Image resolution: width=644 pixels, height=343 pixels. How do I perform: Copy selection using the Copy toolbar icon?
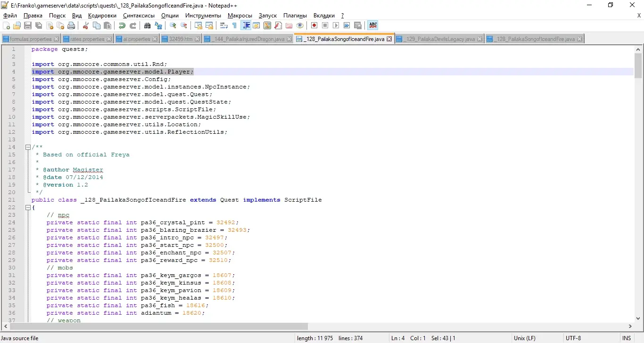tap(97, 25)
